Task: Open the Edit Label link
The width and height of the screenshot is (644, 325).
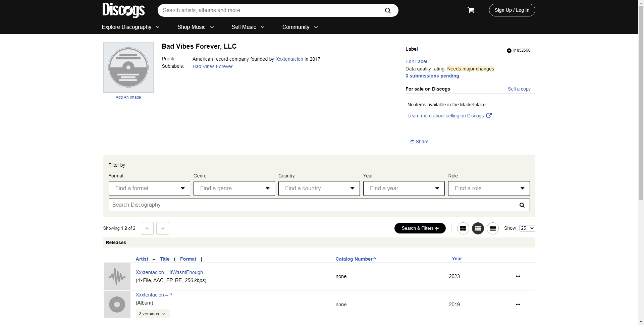Action: coord(416,61)
